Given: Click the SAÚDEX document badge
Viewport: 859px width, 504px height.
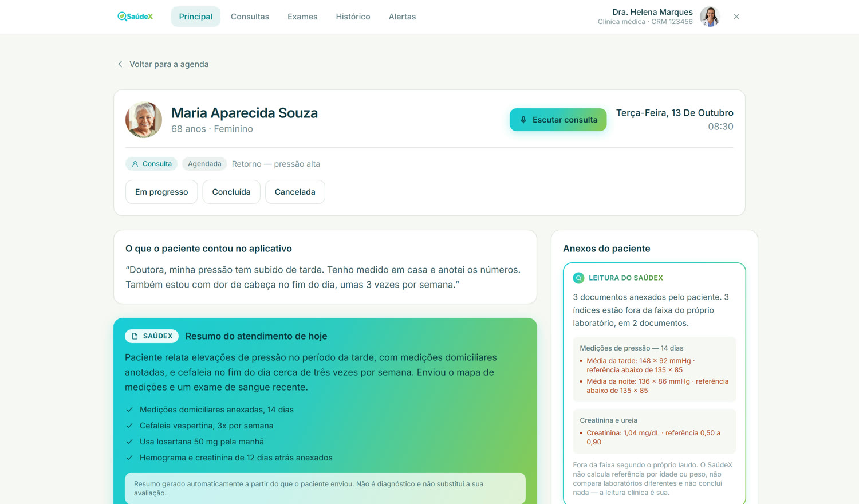Looking at the screenshot, I should pos(152,336).
